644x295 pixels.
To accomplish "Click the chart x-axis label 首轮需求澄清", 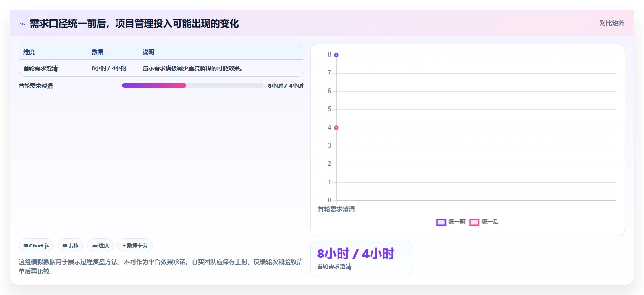I will [x=336, y=209].
